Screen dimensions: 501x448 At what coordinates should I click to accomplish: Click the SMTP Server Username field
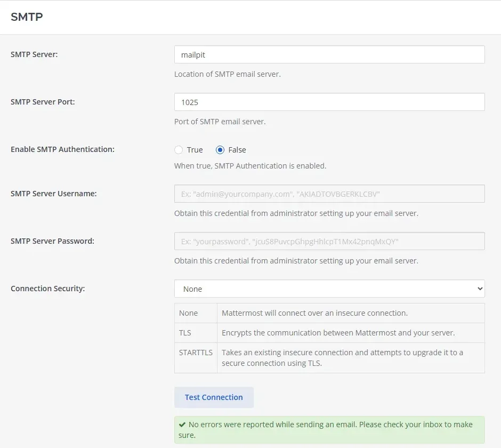(329, 194)
